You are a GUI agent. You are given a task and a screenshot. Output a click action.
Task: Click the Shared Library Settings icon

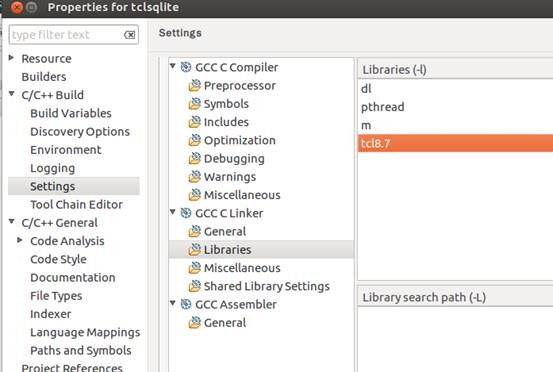(194, 286)
